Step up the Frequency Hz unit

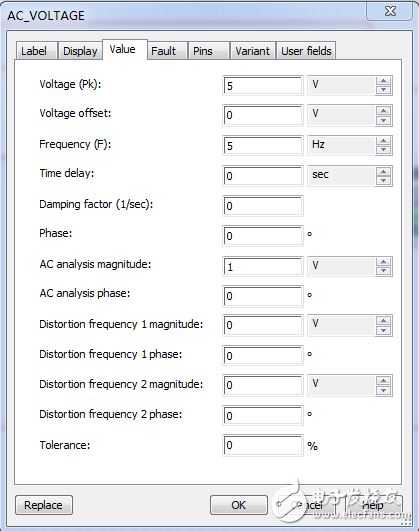[383, 141]
